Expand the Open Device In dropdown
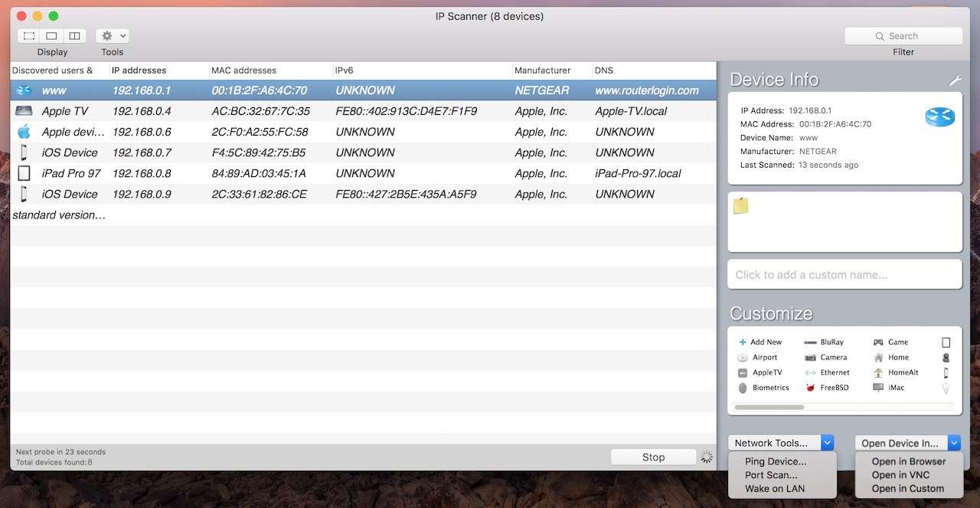This screenshot has width=980, height=508. pos(953,443)
